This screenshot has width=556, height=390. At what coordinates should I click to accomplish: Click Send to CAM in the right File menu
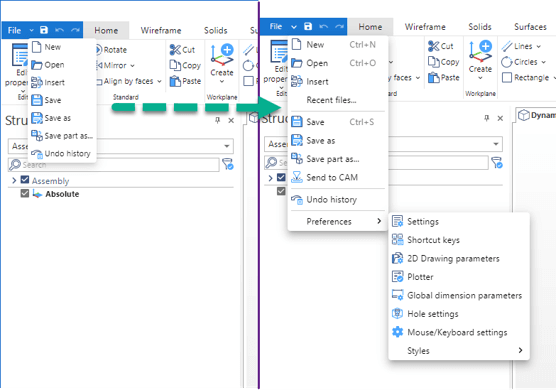click(x=338, y=177)
